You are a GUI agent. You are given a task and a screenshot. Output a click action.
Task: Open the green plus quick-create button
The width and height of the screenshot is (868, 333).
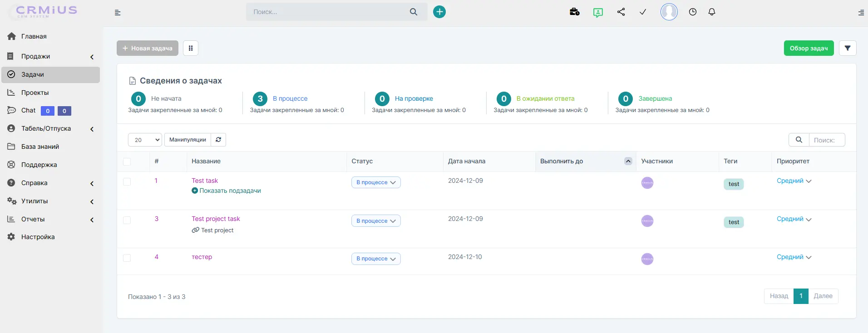point(439,12)
